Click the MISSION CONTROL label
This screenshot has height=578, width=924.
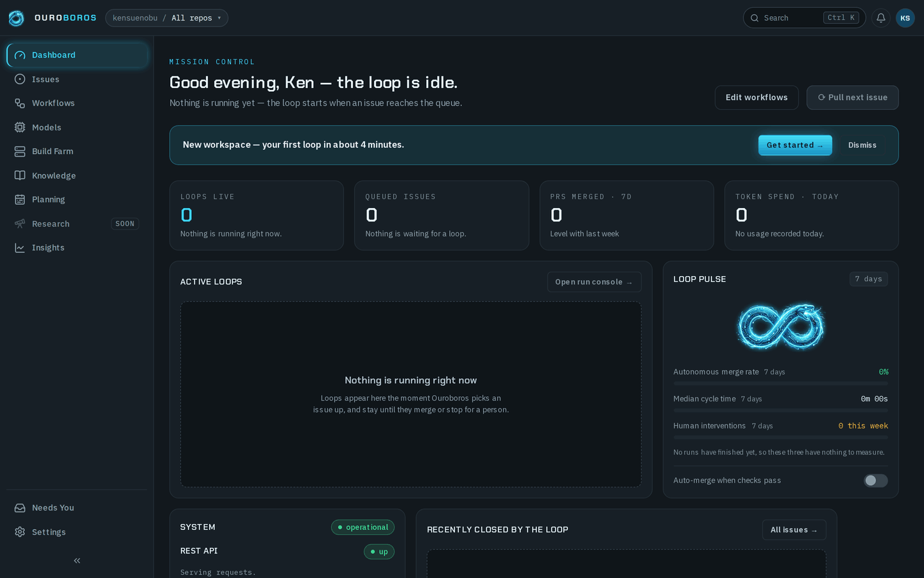coord(212,62)
